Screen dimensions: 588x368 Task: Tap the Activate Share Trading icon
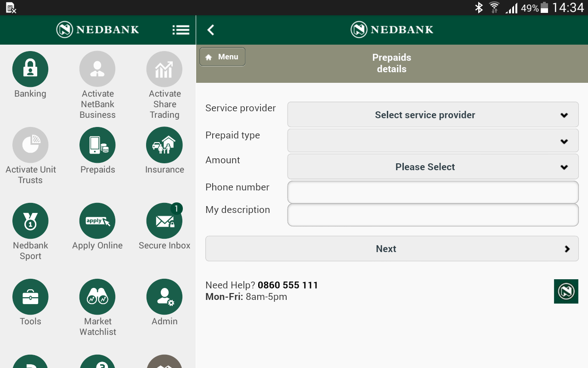coord(164,69)
